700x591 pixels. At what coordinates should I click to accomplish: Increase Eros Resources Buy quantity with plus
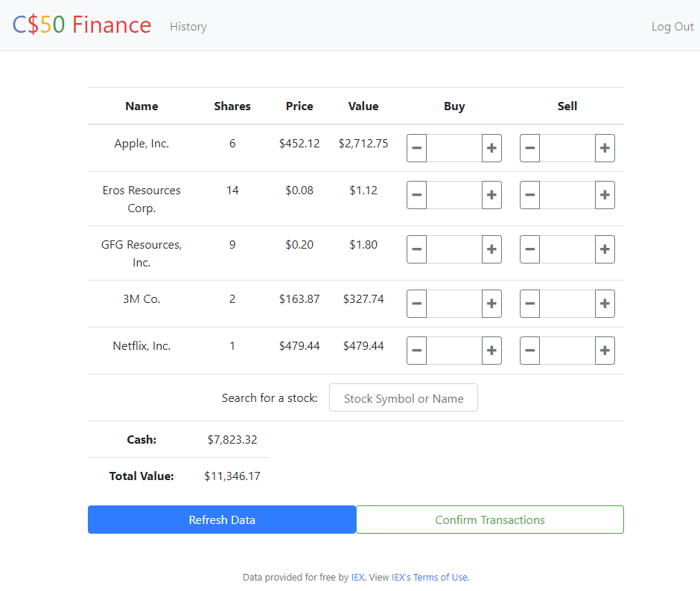(x=491, y=195)
